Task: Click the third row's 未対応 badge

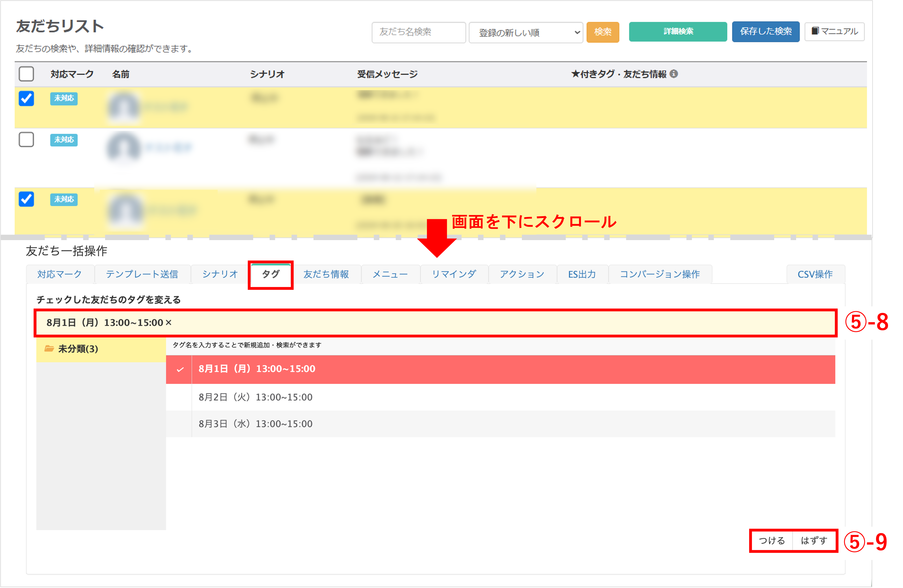Action: point(64,199)
